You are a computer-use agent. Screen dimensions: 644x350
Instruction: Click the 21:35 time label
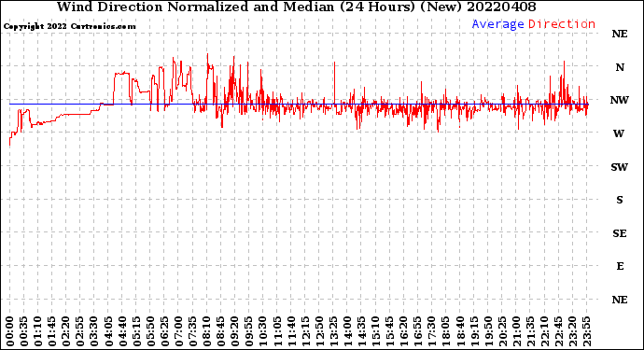tap(530, 331)
